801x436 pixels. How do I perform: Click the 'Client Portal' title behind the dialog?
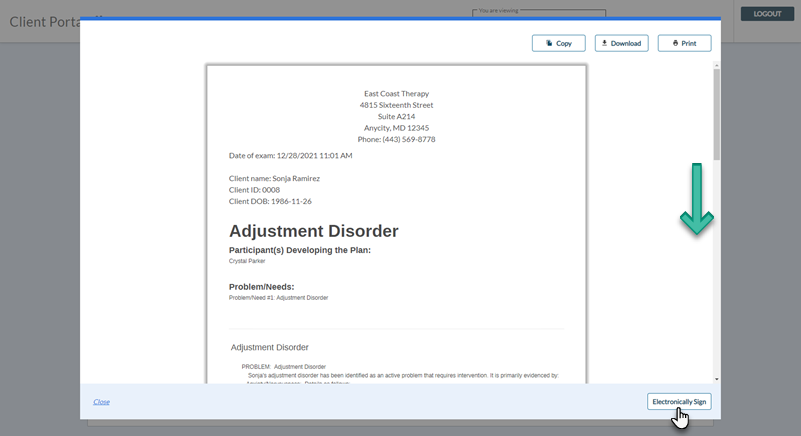click(x=45, y=21)
